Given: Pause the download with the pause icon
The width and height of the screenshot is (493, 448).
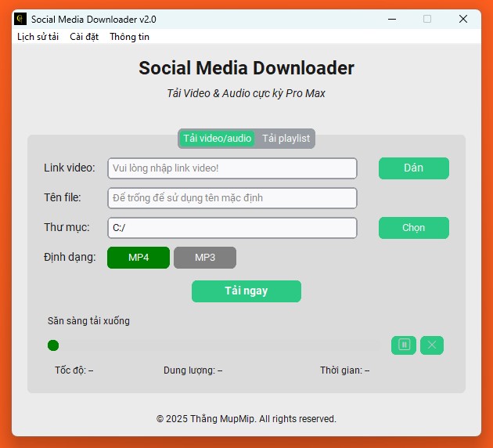Looking at the screenshot, I should [404, 345].
